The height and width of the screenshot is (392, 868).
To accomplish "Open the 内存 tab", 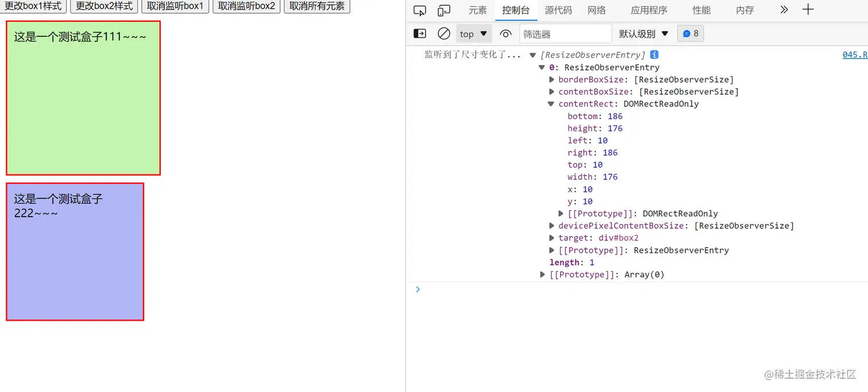I will [745, 10].
